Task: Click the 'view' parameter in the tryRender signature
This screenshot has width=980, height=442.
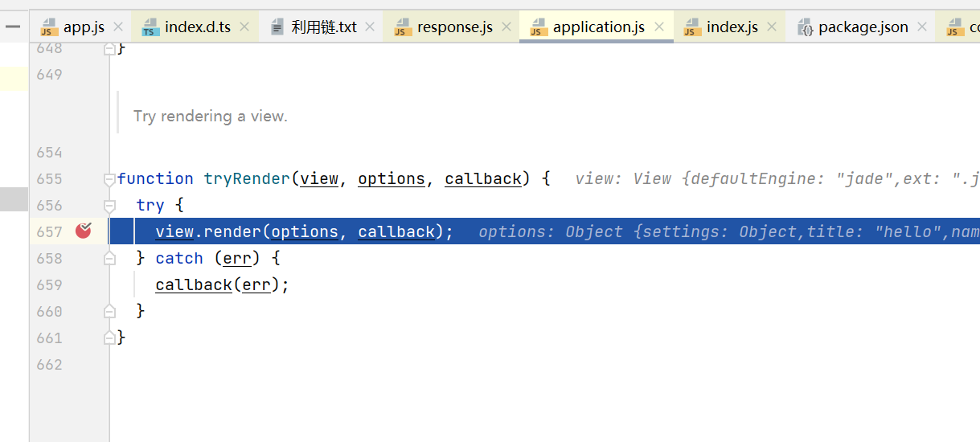Action: click(x=319, y=178)
